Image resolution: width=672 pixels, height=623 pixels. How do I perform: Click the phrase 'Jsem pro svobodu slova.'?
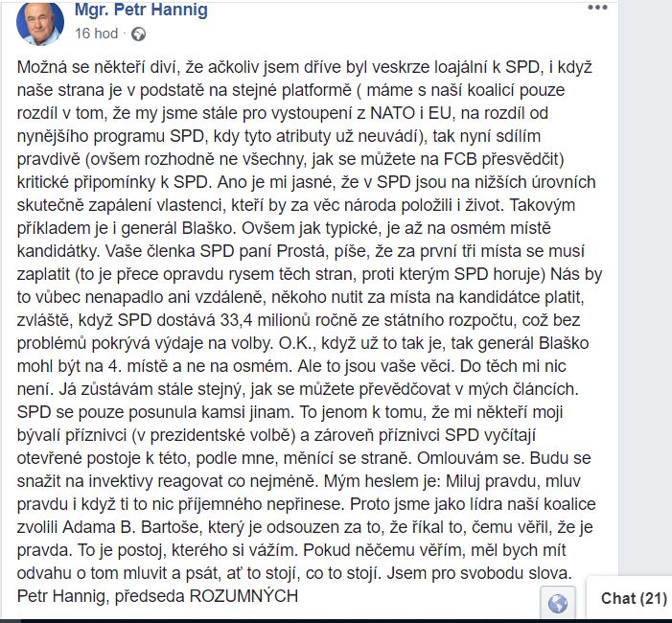click(x=479, y=573)
